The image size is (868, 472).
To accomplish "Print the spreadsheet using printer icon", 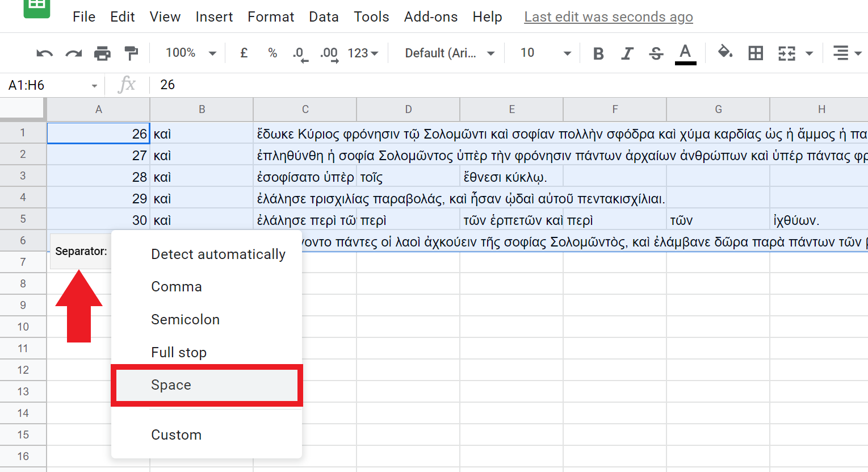I will [x=102, y=53].
